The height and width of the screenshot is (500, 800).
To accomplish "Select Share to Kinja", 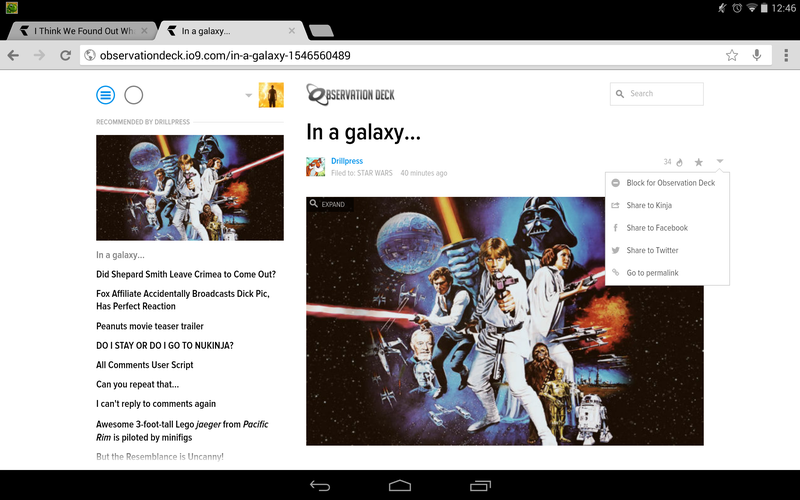I will [x=667, y=205].
